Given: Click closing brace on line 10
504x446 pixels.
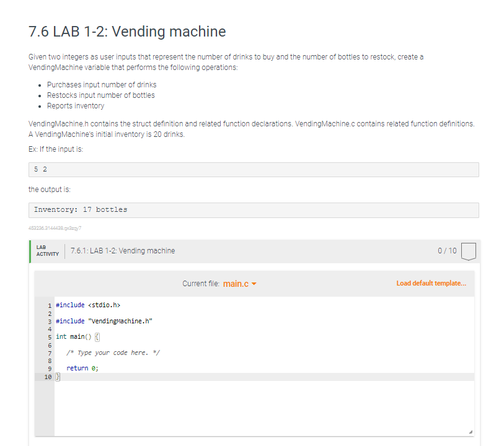Looking at the screenshot, I should [x=58, y=377].
